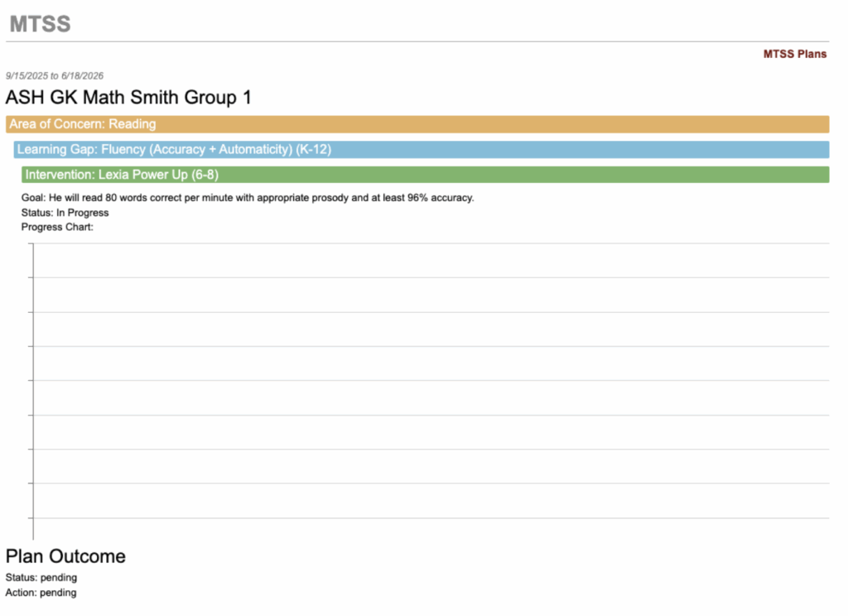Screen dimensions: 848x616
Task: Click the Plan Outcome heading
Action: click(65, 556)
